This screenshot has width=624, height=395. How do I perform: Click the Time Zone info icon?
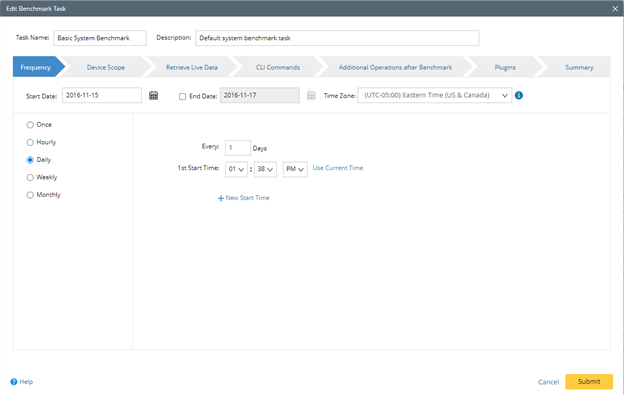[x=519, y=95]
